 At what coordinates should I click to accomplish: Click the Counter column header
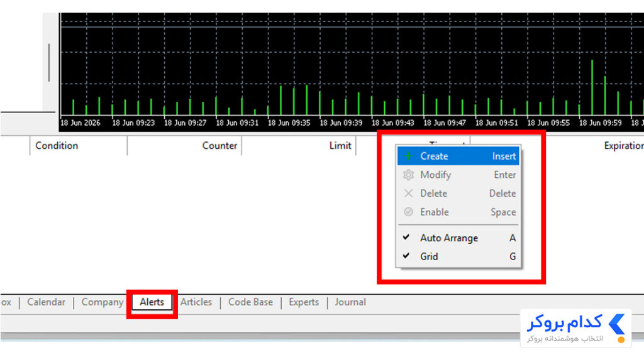pos(184,146)
